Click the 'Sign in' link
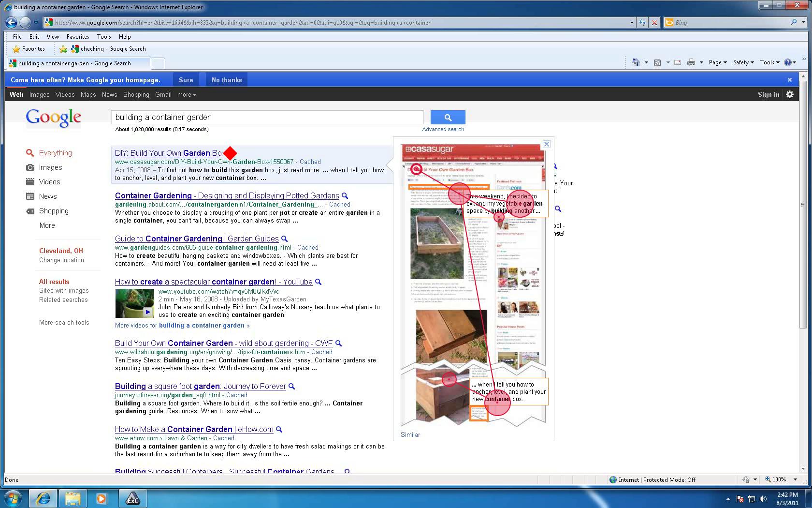812x508 pixels. pyautogui.click(x=768, y=94)
